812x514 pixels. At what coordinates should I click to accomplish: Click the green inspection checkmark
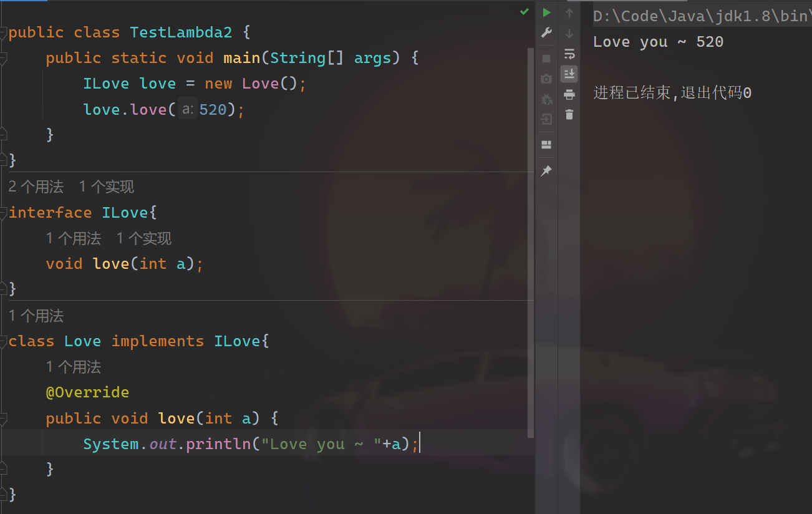click(x=524, y=12)
